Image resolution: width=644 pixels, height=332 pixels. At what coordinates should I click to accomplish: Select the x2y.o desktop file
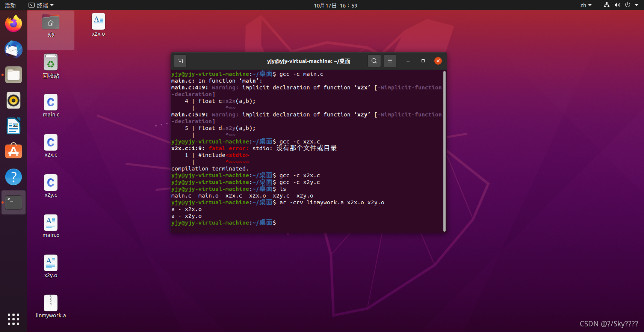tap(51, 267)
